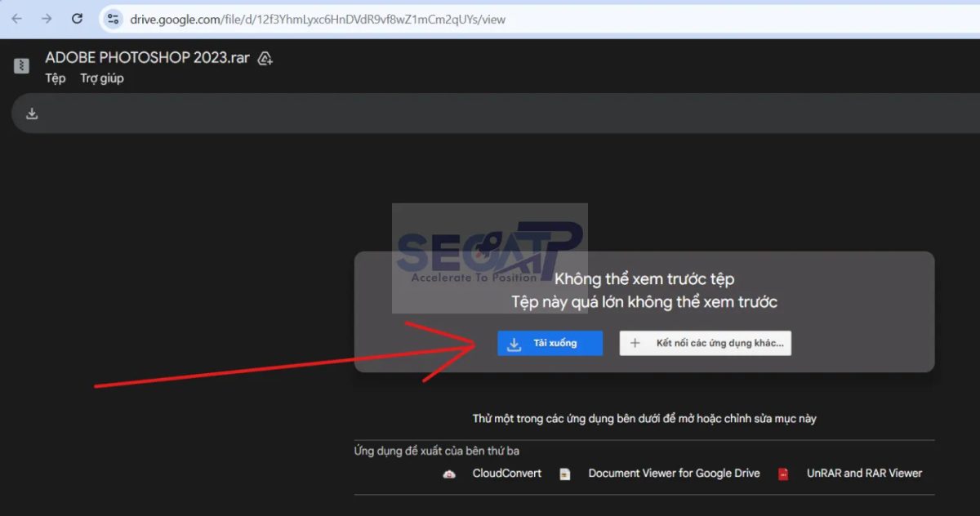Expand Kết nối các ứng dụng khác list
The height and width of the screenshot is (516, 980).
click(705, 344)
